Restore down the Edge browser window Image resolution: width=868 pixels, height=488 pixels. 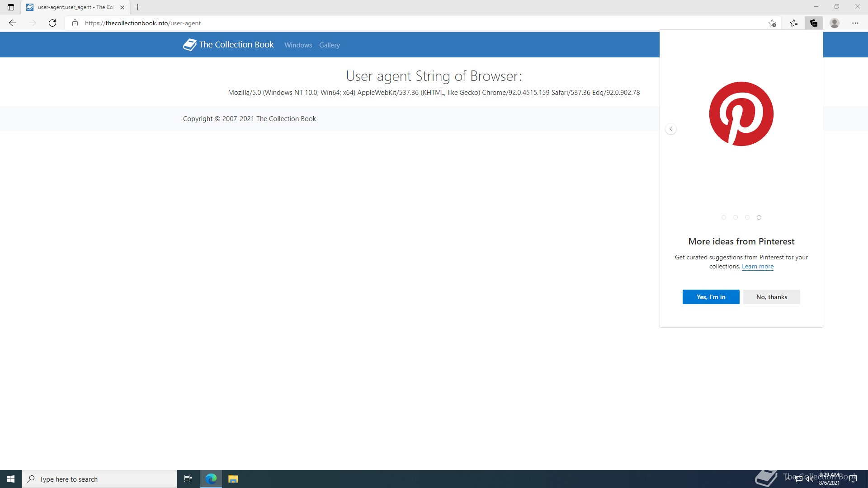click(837, 7)
